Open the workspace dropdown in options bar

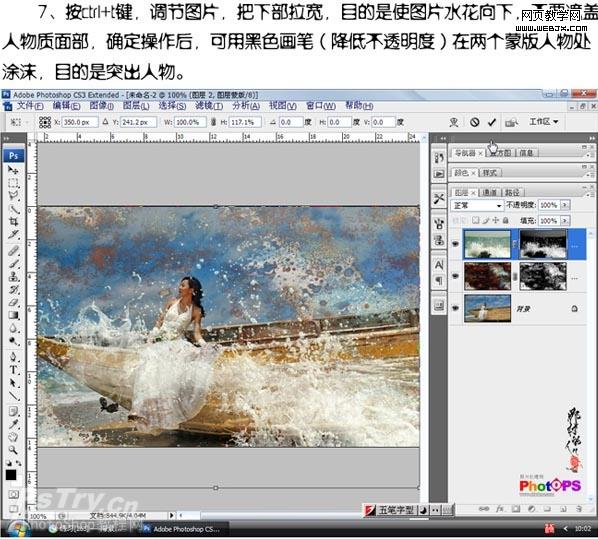(x=543, y=122)
